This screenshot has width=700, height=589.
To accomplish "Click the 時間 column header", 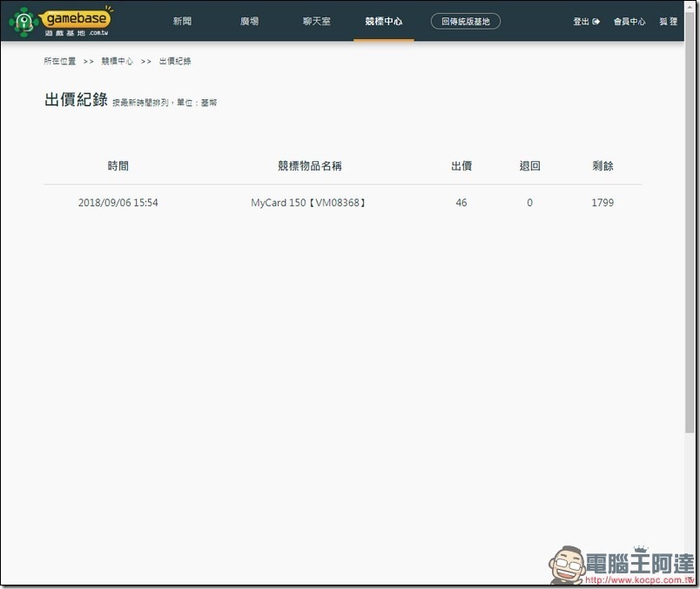I will tap(118, 166).
